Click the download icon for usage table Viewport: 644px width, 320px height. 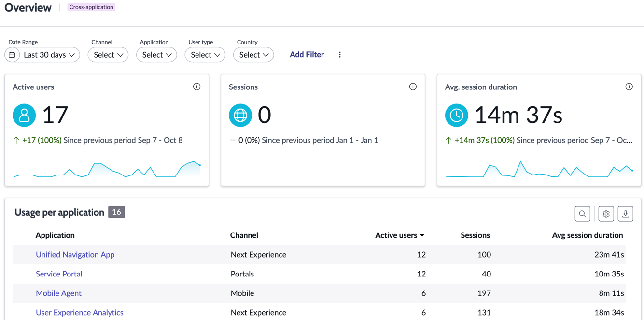(x=626, y=214)
